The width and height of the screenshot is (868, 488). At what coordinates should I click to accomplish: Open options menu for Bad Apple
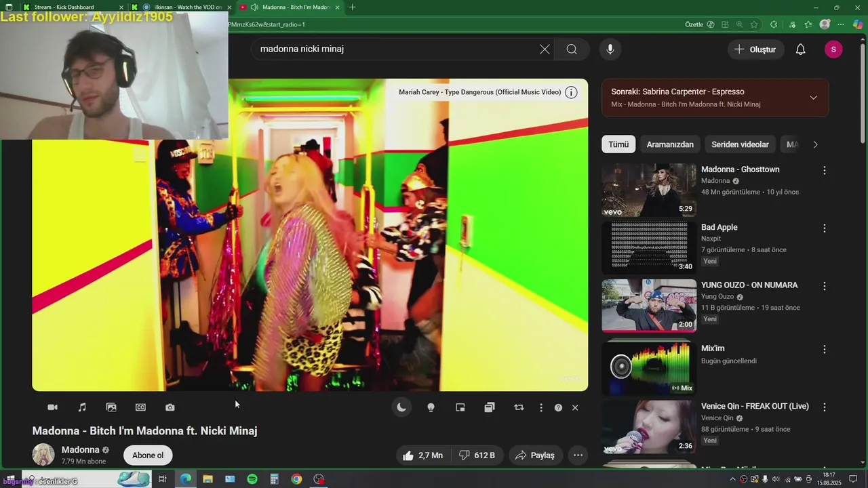pyautogui.click(x=825, y=228)
